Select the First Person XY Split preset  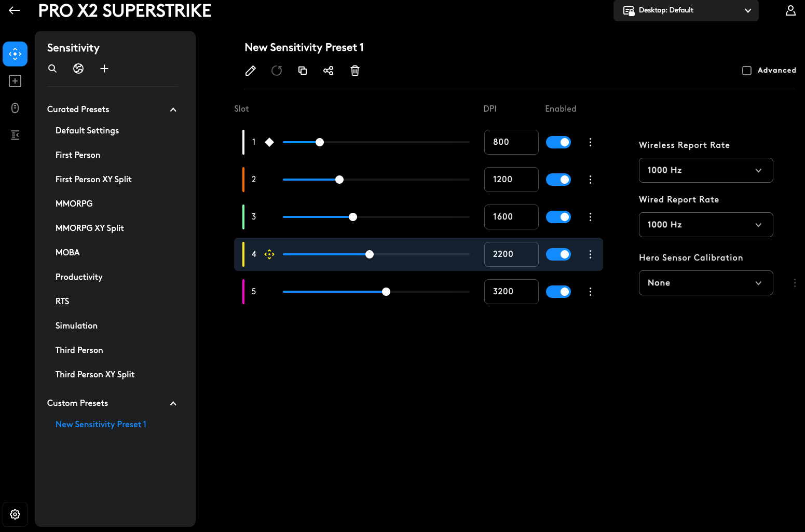pos(93,179)
